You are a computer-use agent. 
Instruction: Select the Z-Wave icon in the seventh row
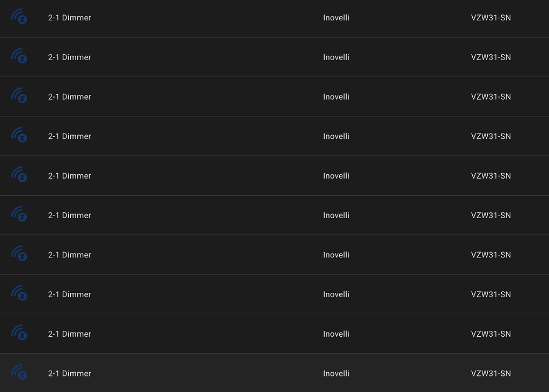pos(19,254)
